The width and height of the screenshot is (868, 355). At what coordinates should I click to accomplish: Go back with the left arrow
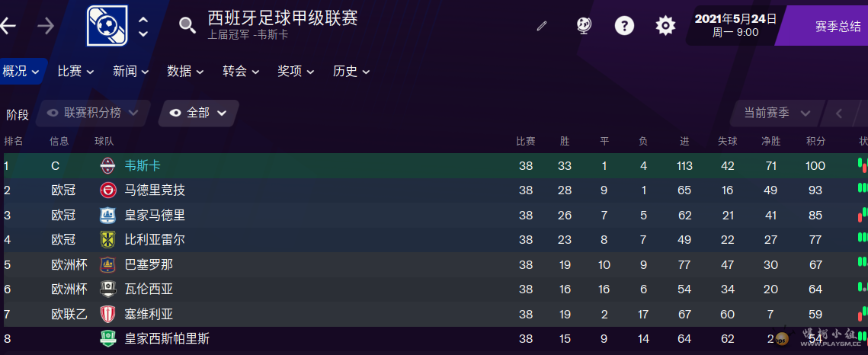pos(8,26)
